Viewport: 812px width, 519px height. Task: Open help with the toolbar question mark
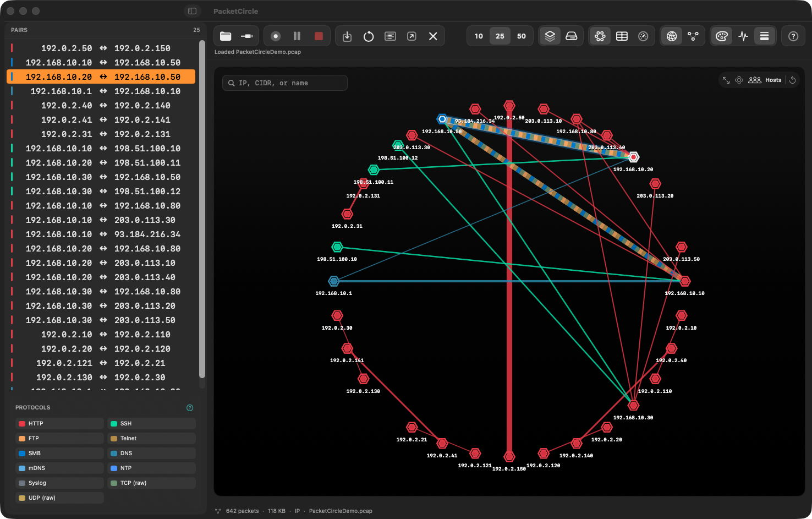(x=793, y=36)
